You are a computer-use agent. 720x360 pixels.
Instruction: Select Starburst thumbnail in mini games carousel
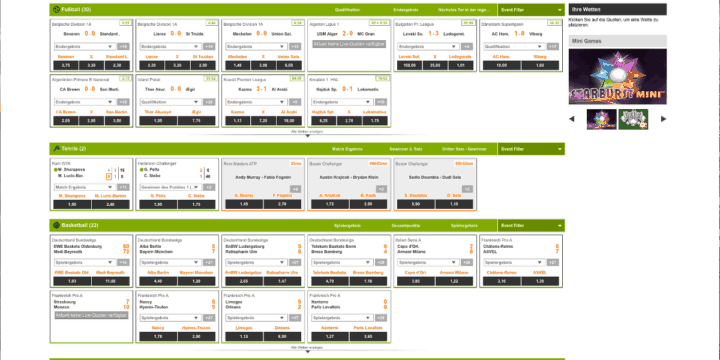pyautogui.click(x=602, y=119)
